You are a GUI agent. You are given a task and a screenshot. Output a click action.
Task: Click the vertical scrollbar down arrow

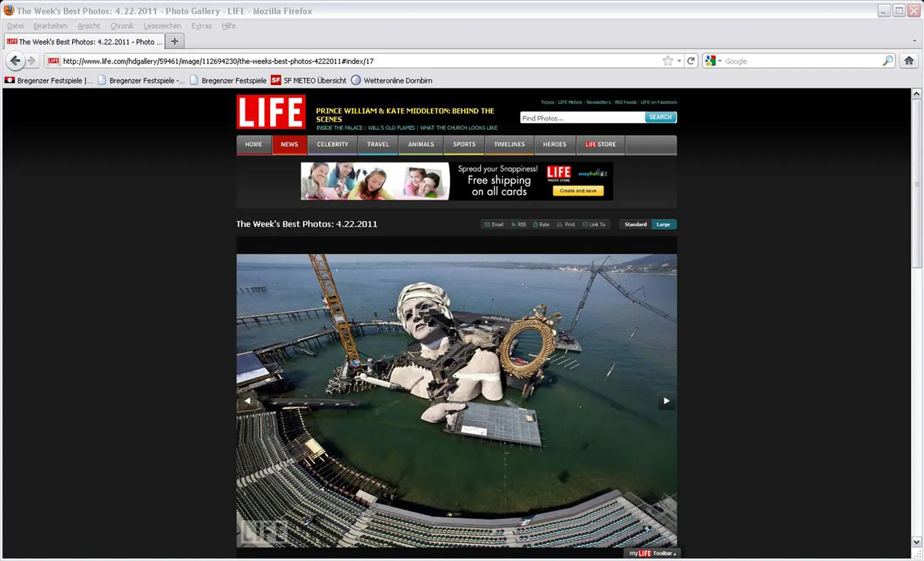[917, 542]
